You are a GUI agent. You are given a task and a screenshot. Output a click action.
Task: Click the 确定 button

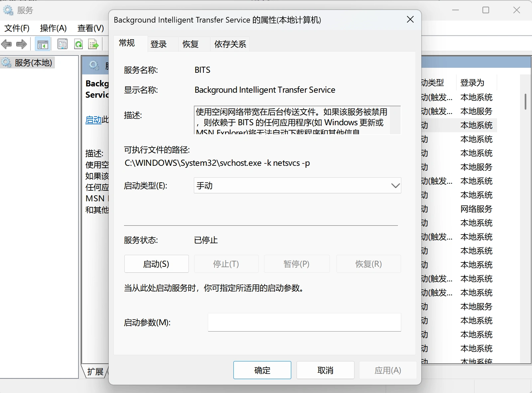coord(262,370)
